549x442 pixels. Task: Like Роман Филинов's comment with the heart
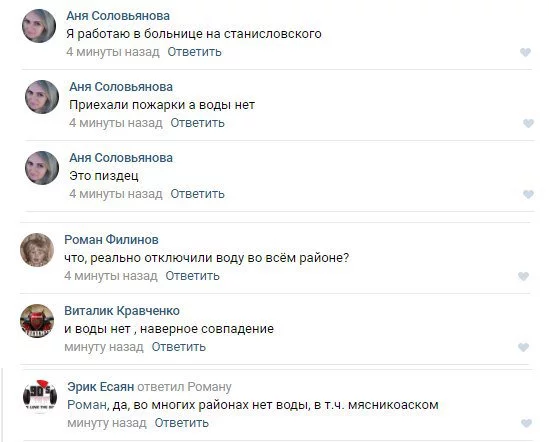point(523,276)
